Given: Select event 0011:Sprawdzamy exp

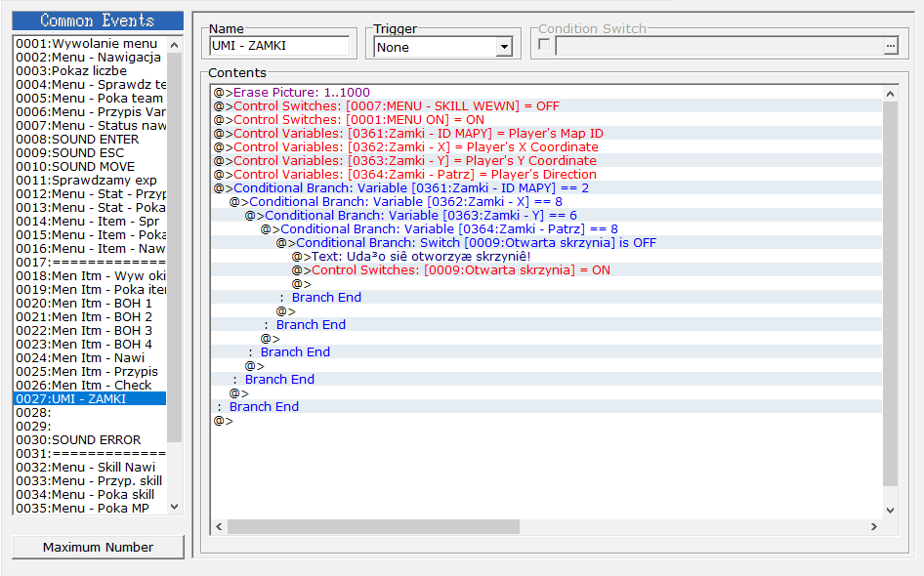Looking at the screenshot, I should [90, 181].
